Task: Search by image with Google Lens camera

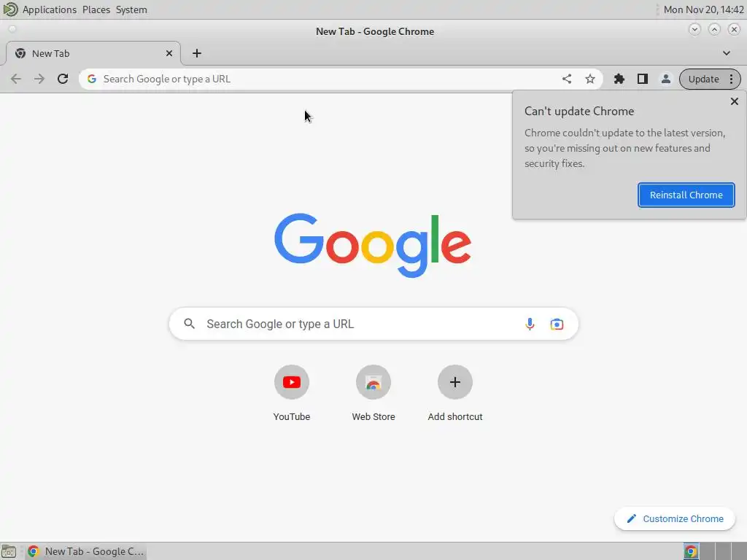Action: (x=557, y=324)
